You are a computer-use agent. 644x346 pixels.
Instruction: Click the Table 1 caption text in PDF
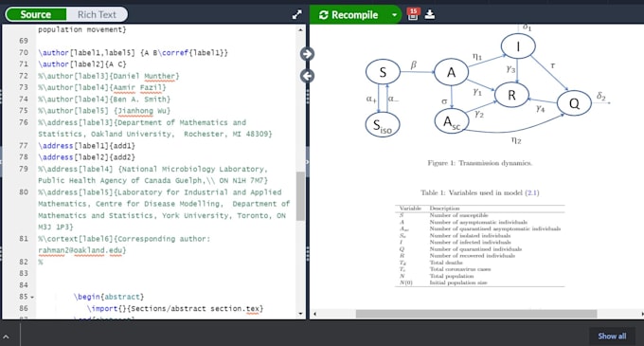480,192
